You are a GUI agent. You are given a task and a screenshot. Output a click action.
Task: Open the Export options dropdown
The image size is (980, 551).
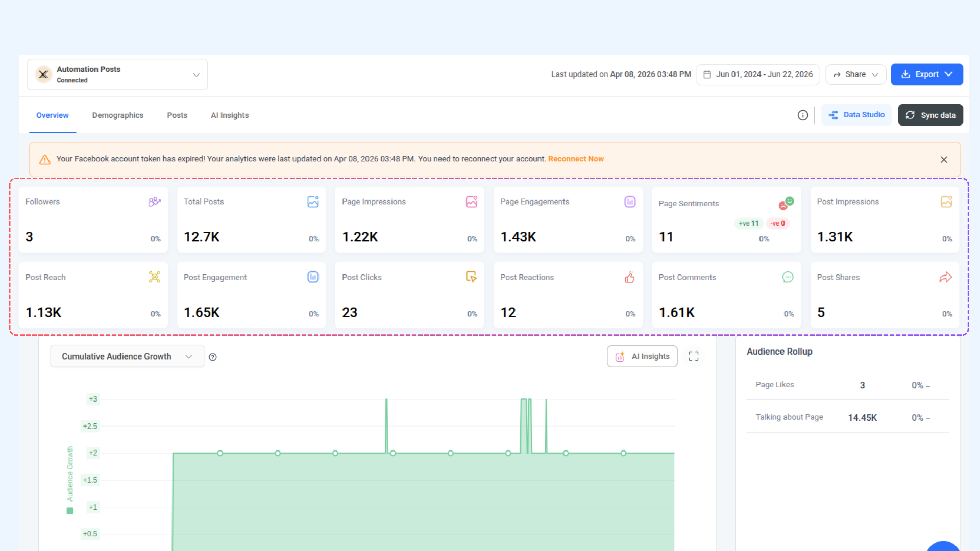coord(927,74)
